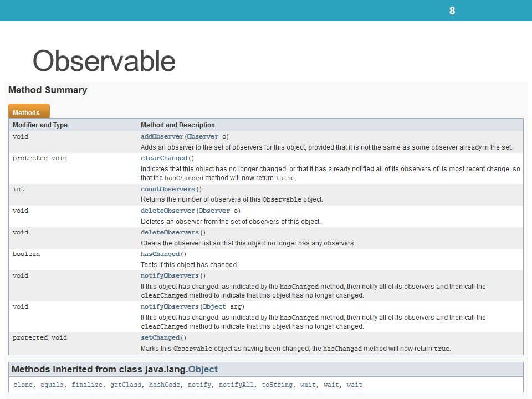Open the inherited toString method link
The width and height of the screenshot is (532, 399).
[x=277, y=385]
